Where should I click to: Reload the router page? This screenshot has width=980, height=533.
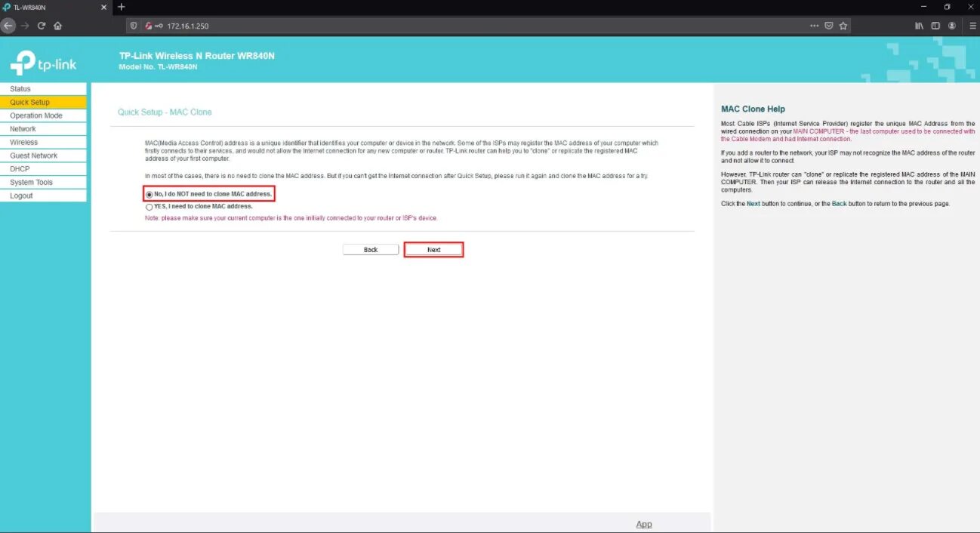pyautogui.click(x=42, y=26)
